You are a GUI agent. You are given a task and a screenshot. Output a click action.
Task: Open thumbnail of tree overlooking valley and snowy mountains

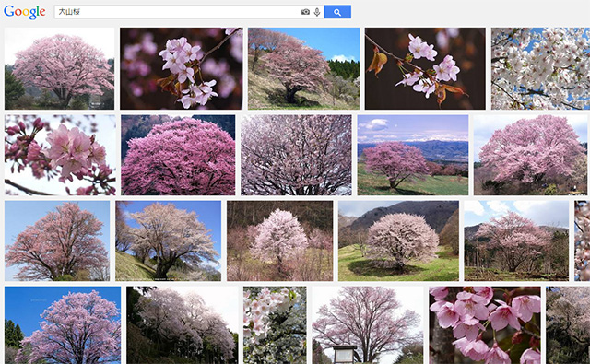[x=413, y=155]
